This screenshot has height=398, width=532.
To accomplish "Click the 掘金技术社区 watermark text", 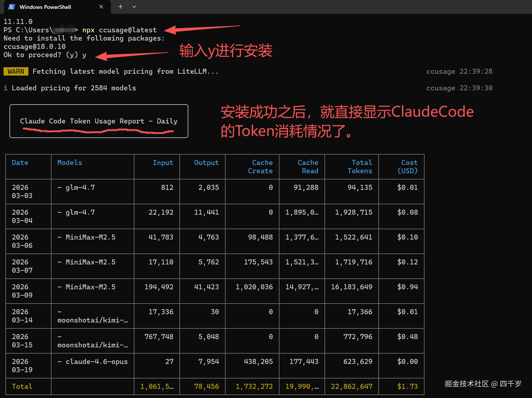I will (x=467, y=384).
